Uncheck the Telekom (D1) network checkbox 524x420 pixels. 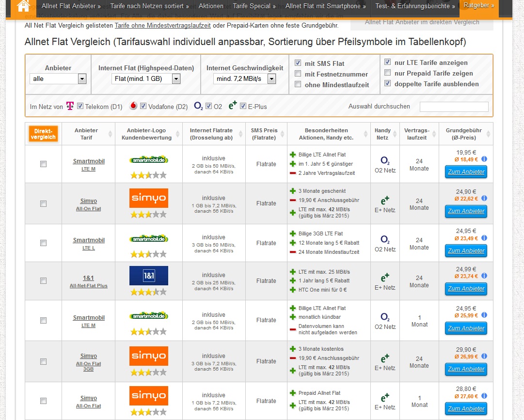pyautogui.click(x=80, y=106)
